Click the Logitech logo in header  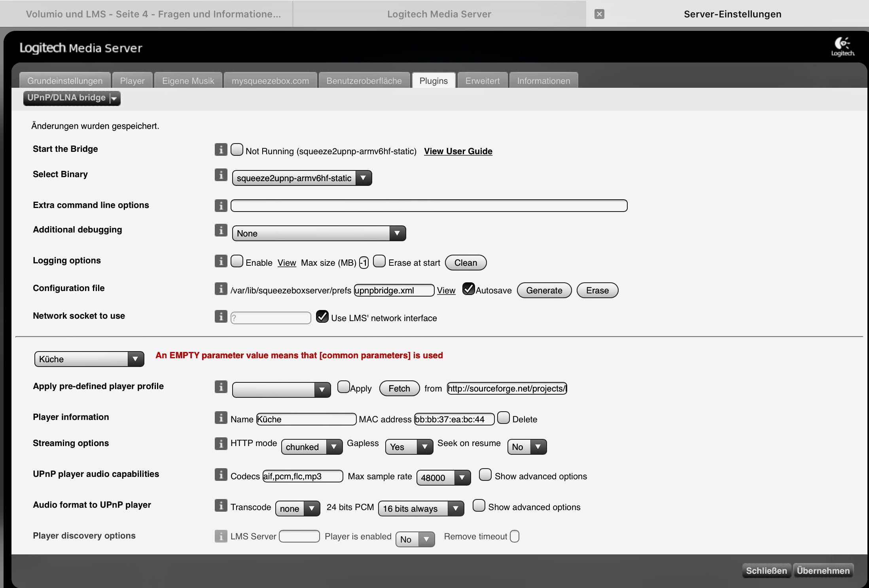[x=842, y=47]
